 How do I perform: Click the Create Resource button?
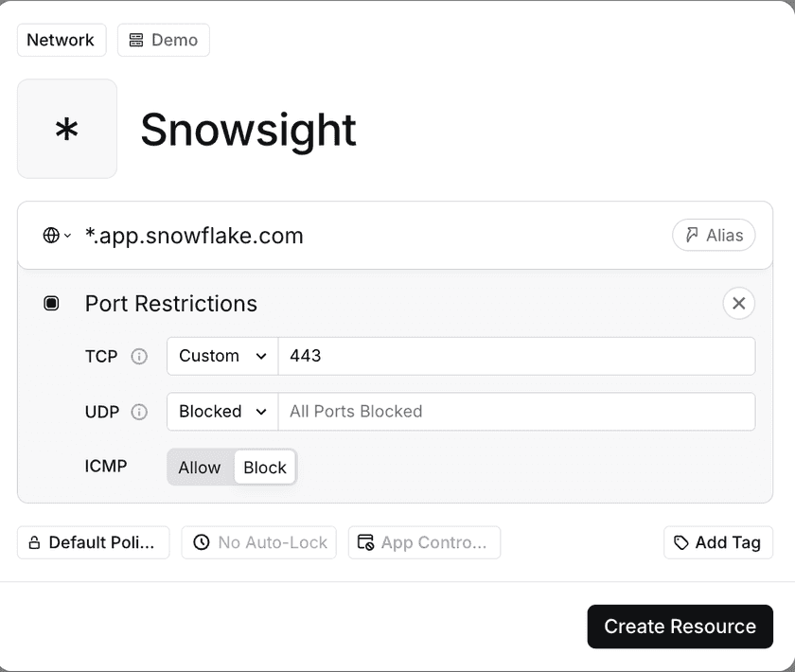coord(680,627)
